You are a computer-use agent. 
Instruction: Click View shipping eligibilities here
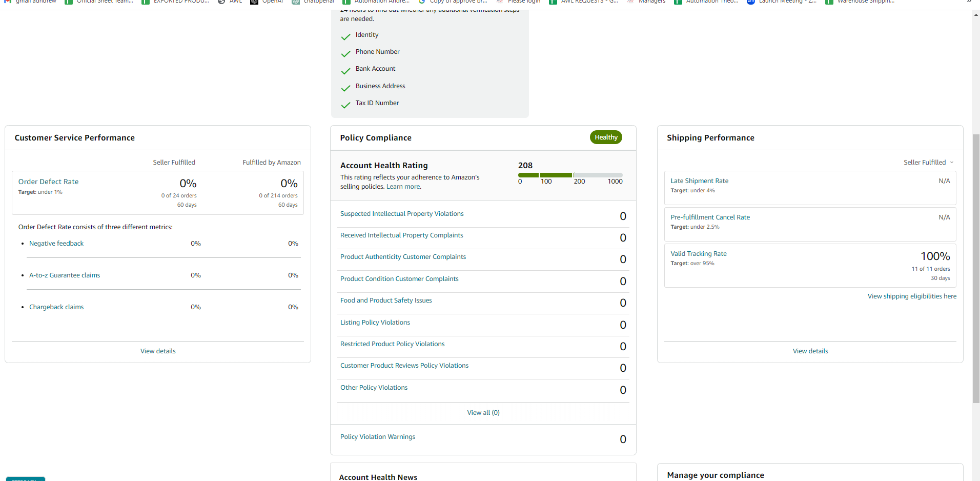coord(912,296)
